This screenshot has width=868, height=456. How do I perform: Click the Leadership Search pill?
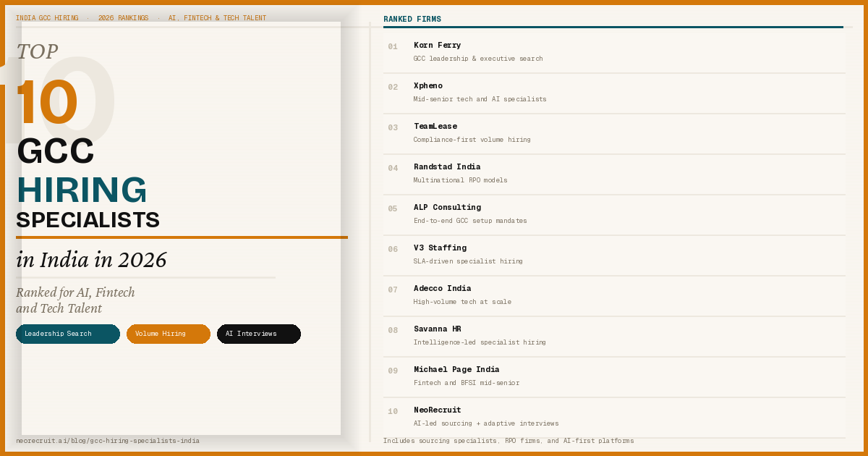click(68, 334)
